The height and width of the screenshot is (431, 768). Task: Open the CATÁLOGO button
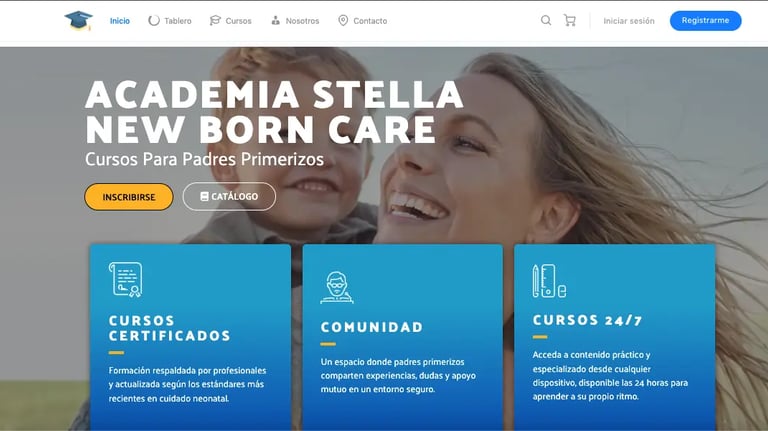coord(229,196)
